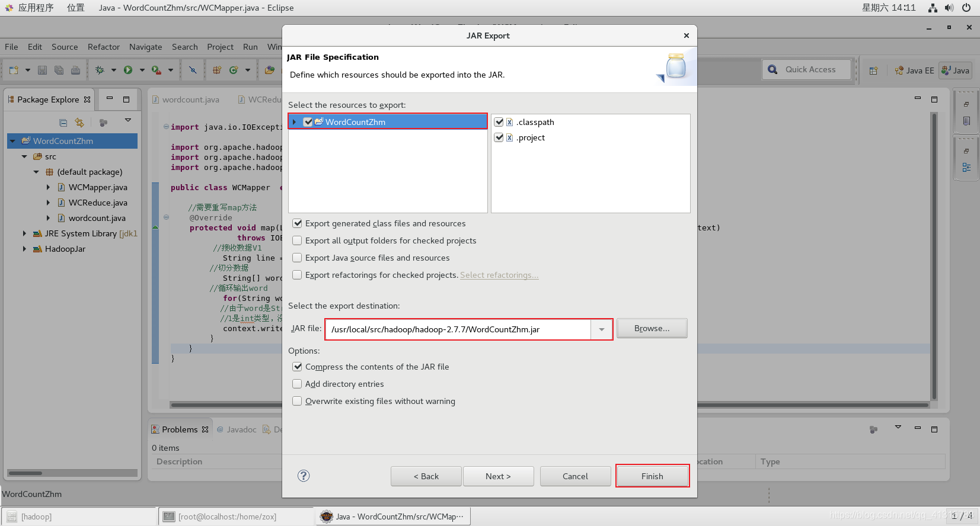Click the Finish button

(652, 476)
